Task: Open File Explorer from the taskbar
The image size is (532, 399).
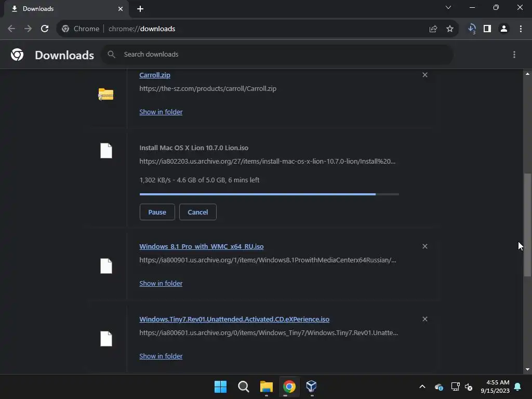Action: pos(267,387)
